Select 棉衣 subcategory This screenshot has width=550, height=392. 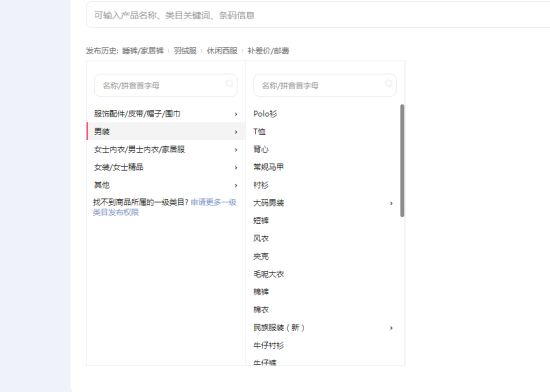261,310
